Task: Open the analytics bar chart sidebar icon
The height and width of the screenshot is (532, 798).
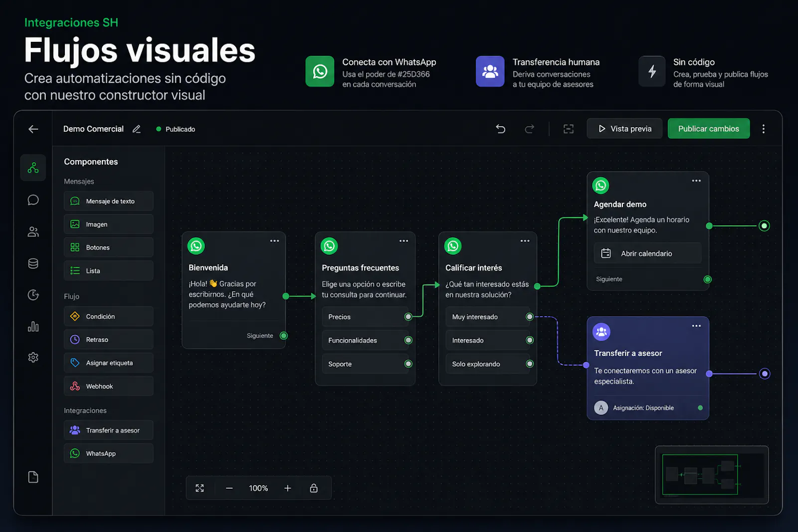Action: point(33,327)
